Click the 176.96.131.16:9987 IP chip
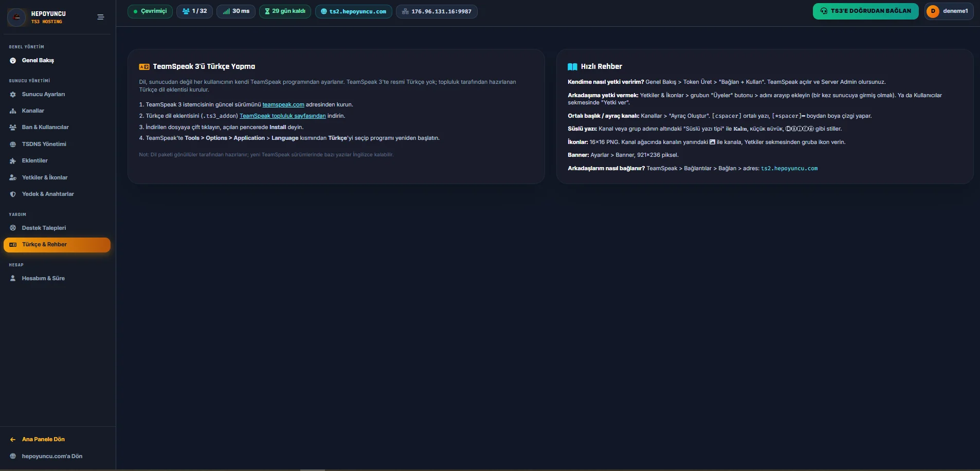 (x=437, y=11)
